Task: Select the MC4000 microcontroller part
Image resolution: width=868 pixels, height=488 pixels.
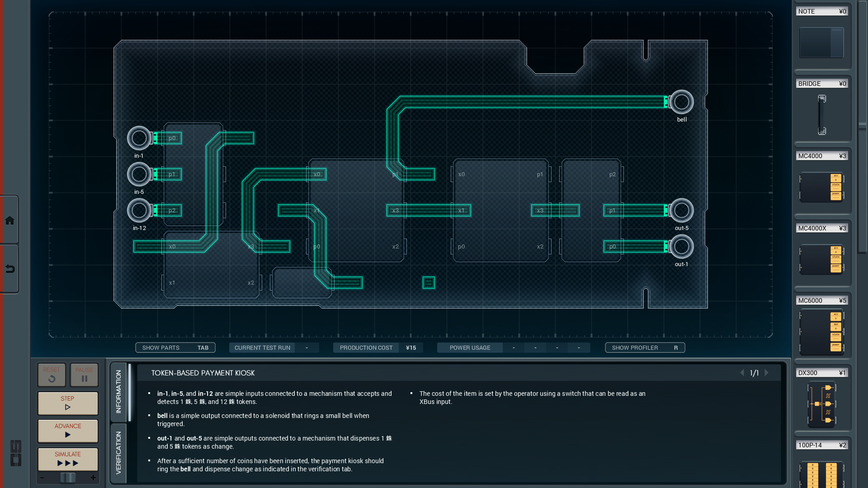Action: point(821,187)
